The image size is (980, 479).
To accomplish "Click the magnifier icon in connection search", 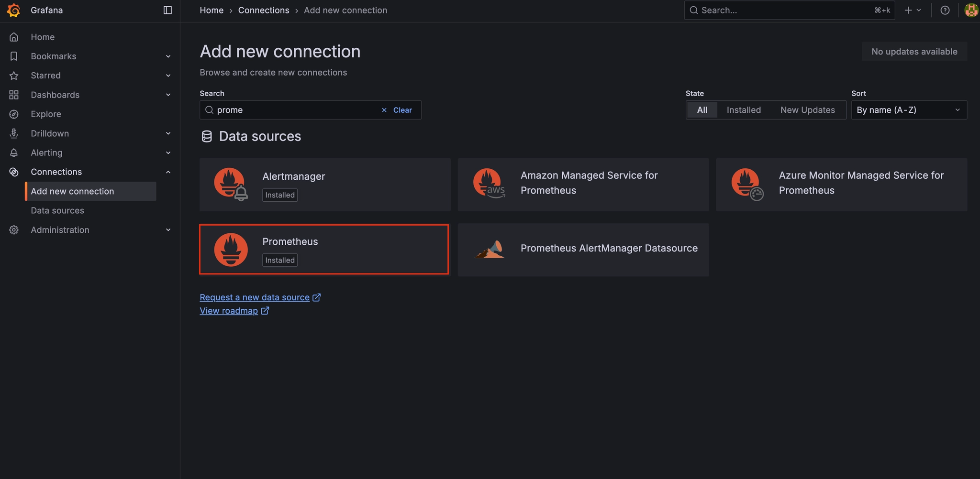I will (209, 110).
